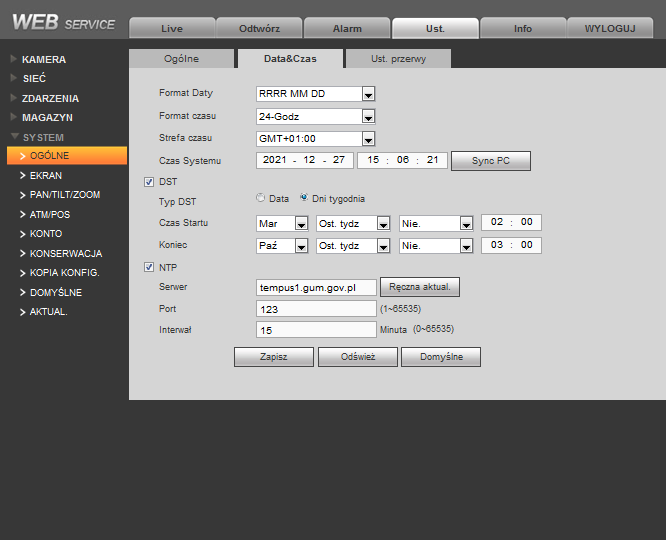
Task: Click the Zapisz button
Action: point(274,357)
